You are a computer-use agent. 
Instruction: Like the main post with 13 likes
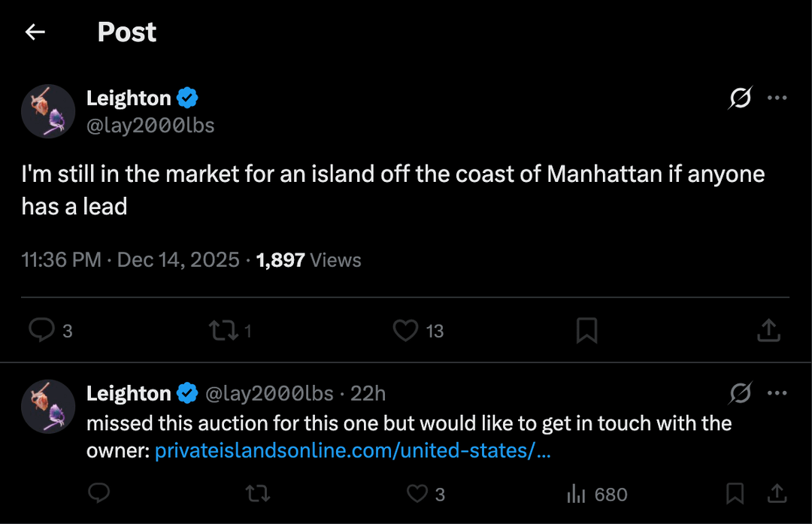tap(406, 330)
